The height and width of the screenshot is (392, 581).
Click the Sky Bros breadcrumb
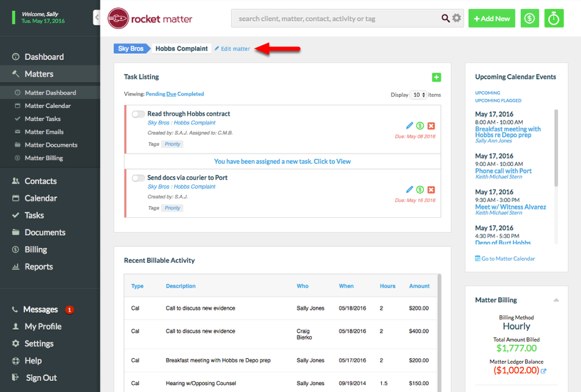(131, 48)
